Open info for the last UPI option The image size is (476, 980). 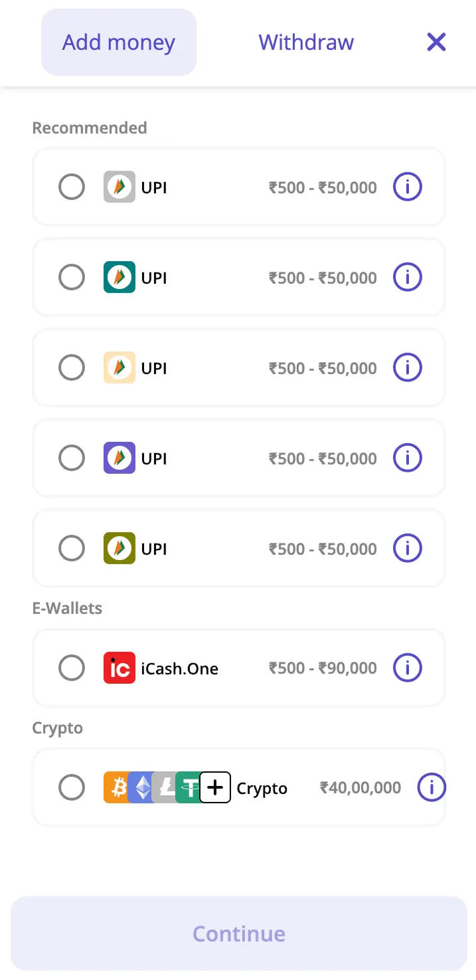[x=407, y=548]
